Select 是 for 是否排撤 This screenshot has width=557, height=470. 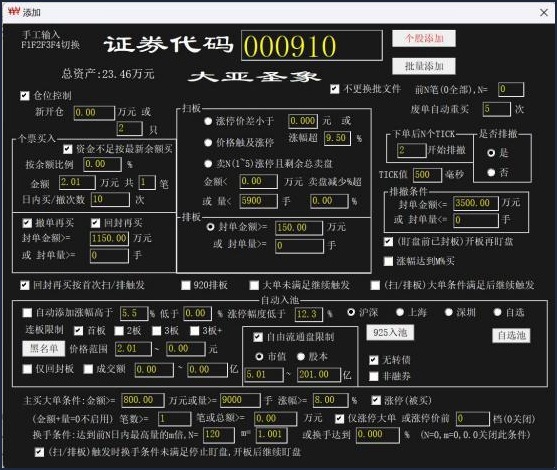click(x=491, y=153)
